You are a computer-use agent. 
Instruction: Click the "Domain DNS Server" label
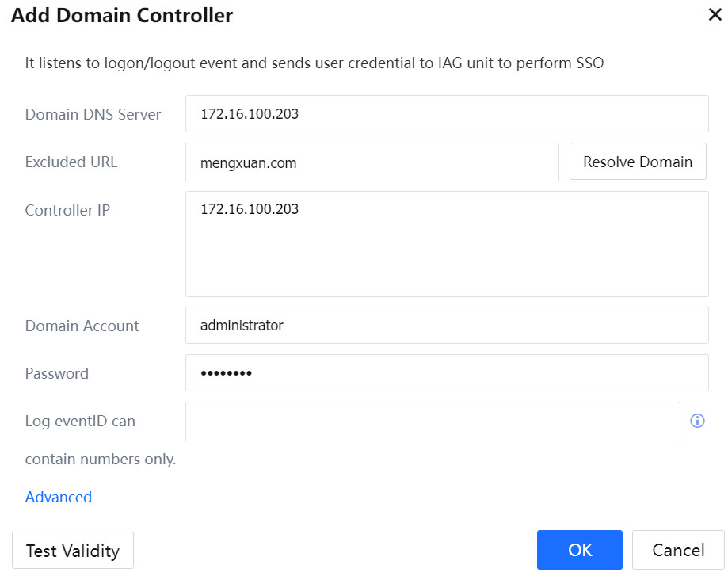tap(93, 114)
